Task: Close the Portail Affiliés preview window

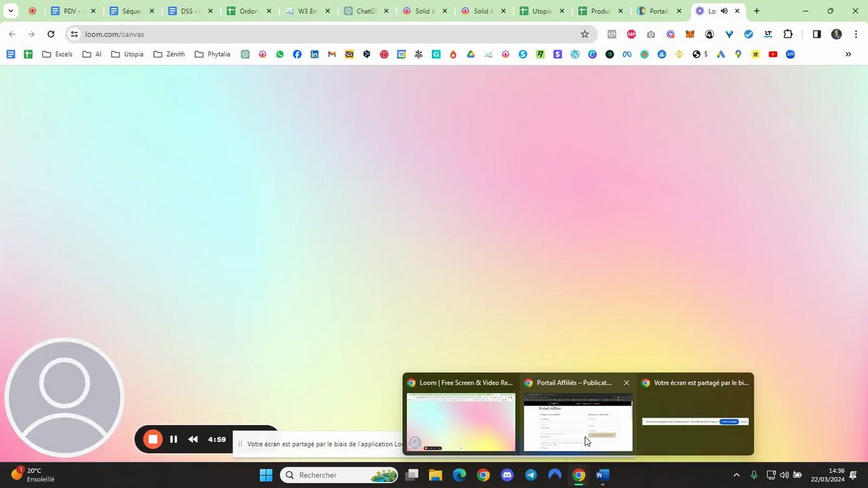Action: coord(627,383)
